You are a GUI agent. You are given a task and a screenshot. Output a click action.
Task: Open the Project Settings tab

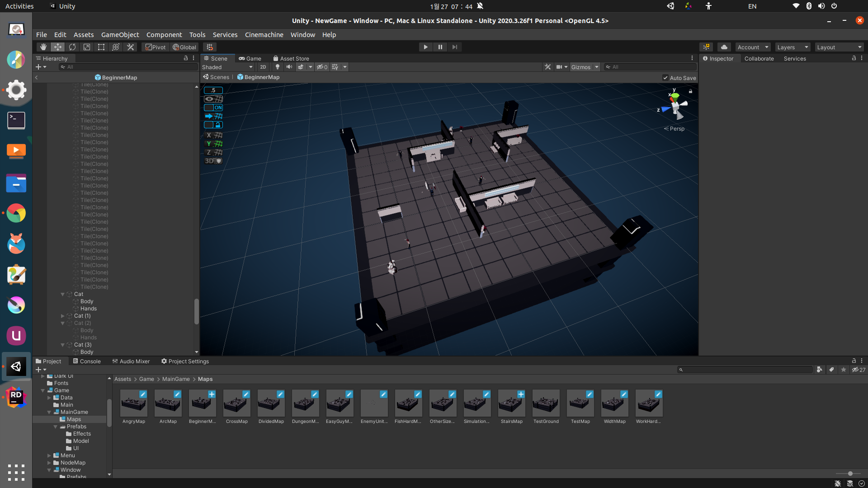185,361
